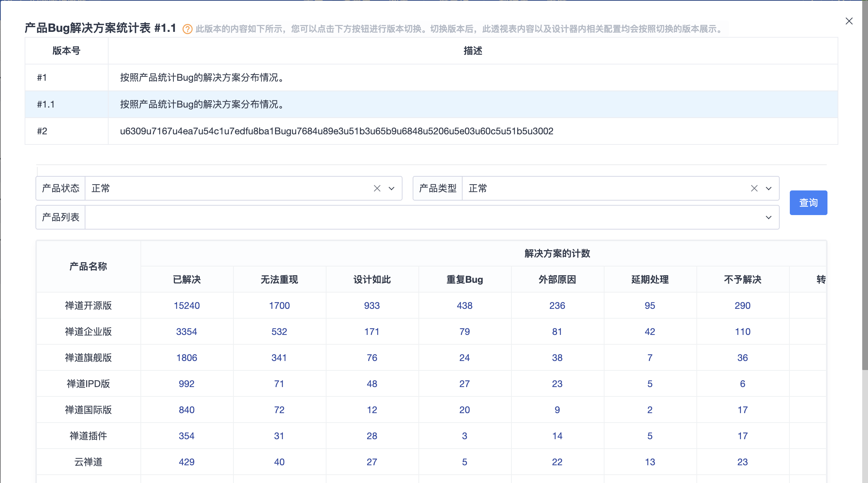Open 无法重现 count 532 for 禅道企业版
Screen dimensions: 868x483
279,332
